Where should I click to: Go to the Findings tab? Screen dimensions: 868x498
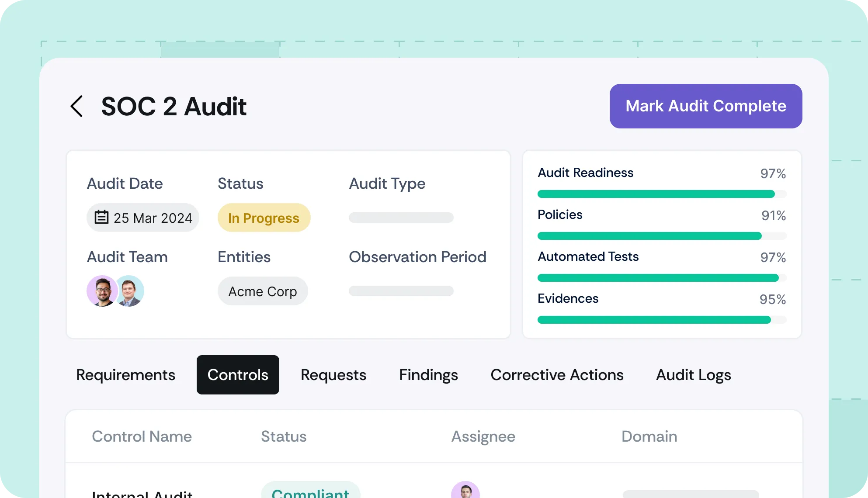pyautogui.click(x=428, y=375)
